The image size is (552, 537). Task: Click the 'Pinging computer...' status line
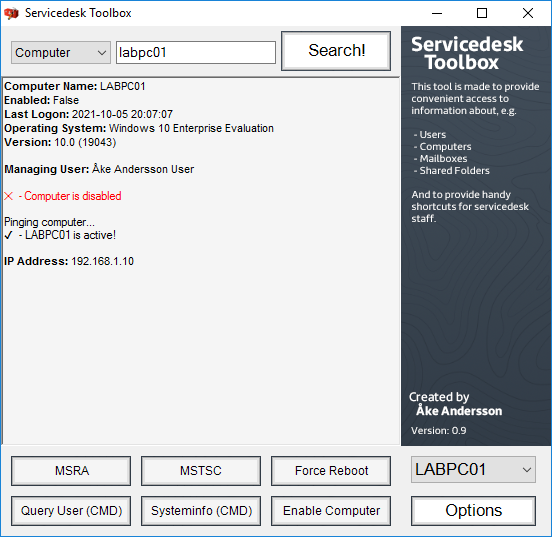coord(49,222)
